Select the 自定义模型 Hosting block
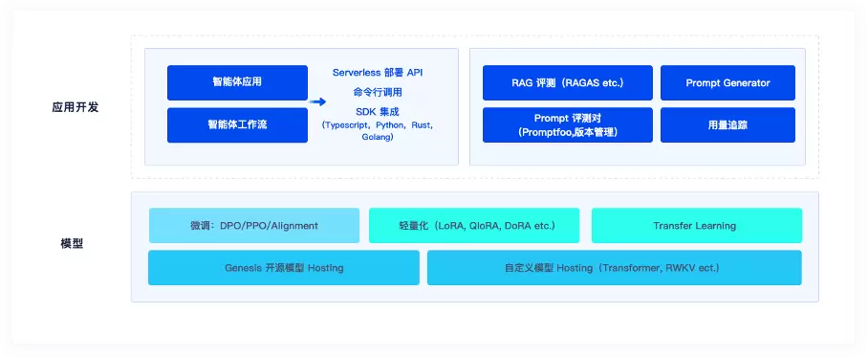Viewport: 868px width, 358px height. (x=615, y=268)
